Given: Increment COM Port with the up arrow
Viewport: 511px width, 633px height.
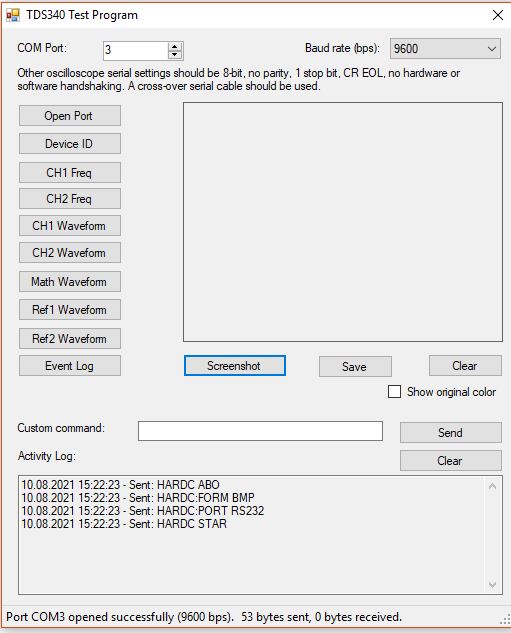Looking at the screenshot, I should [x=175, y=46].
